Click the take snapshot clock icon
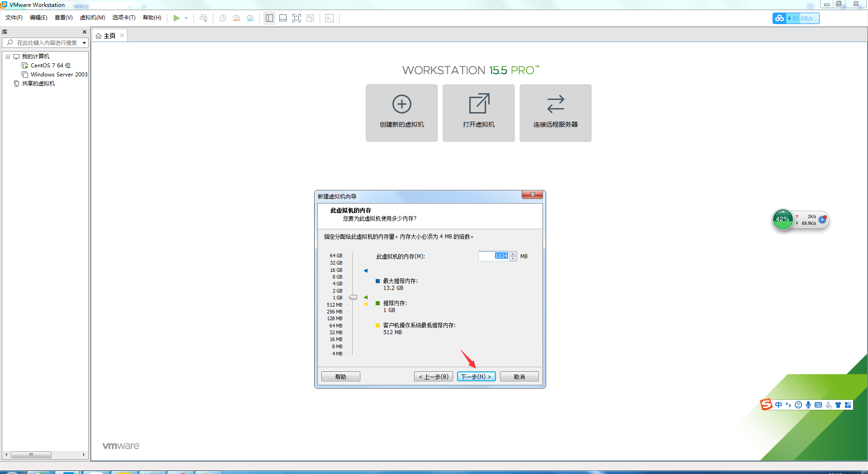Screen dimensions: 868x474 pyautogui.click(x=223, y=18)
